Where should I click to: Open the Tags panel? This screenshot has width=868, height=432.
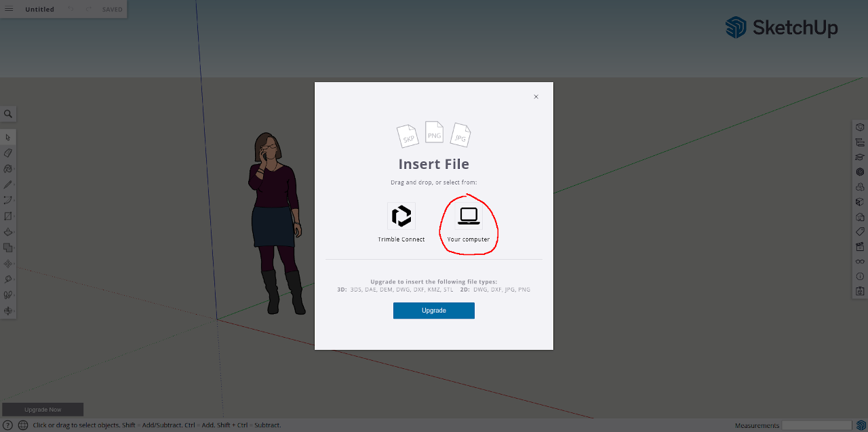coord(859,231)
